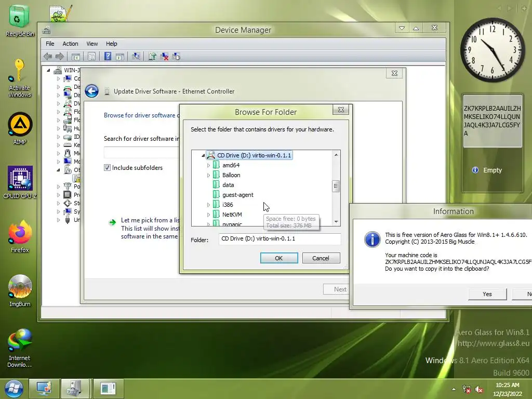
Task: Collapse the Other devices (Ot) category
Action: tap(58, 170)
